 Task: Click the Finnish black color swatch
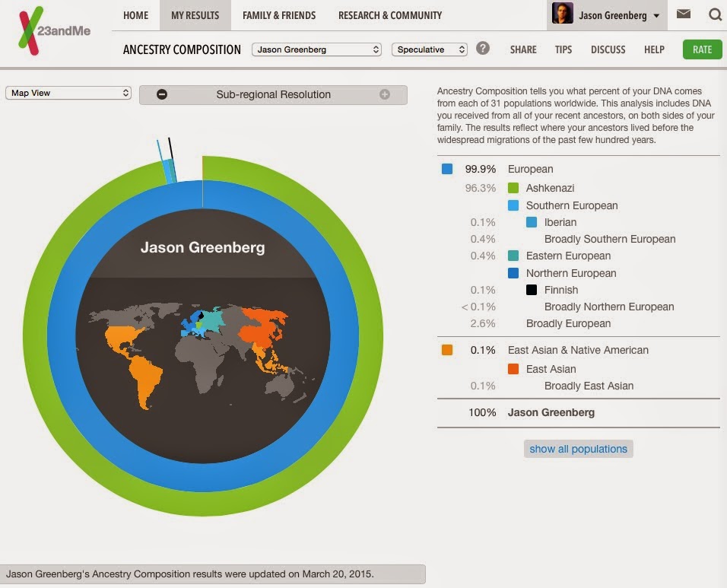(532, 290)
